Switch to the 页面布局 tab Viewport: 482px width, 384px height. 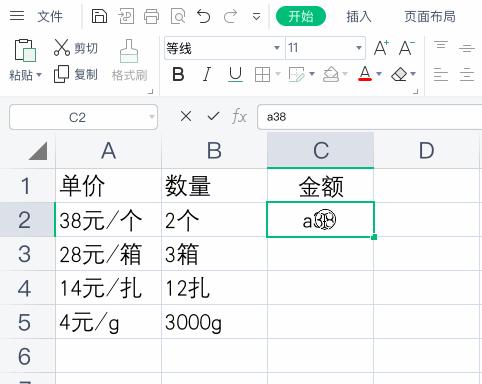[x=430, y=16]
